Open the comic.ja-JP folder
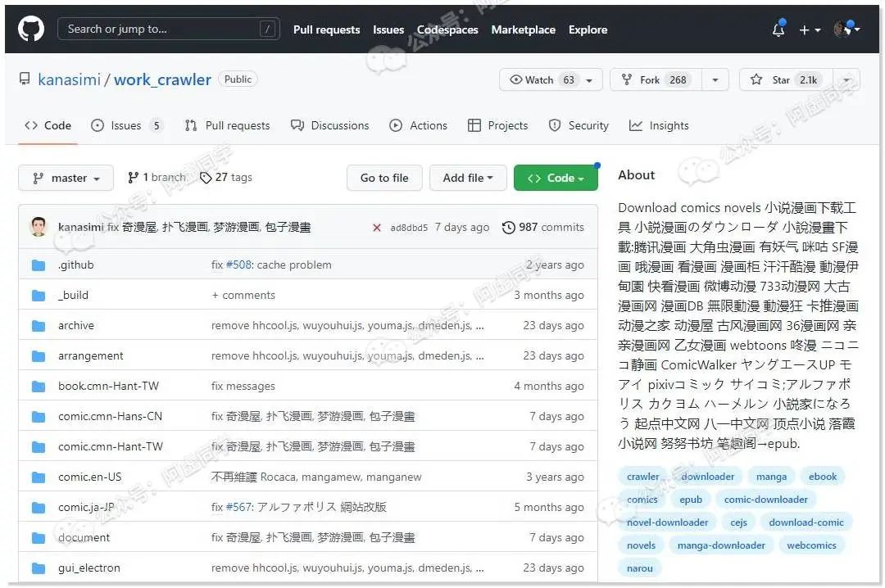The width and height of the screenshot is (885, 588). pos(86,507)
